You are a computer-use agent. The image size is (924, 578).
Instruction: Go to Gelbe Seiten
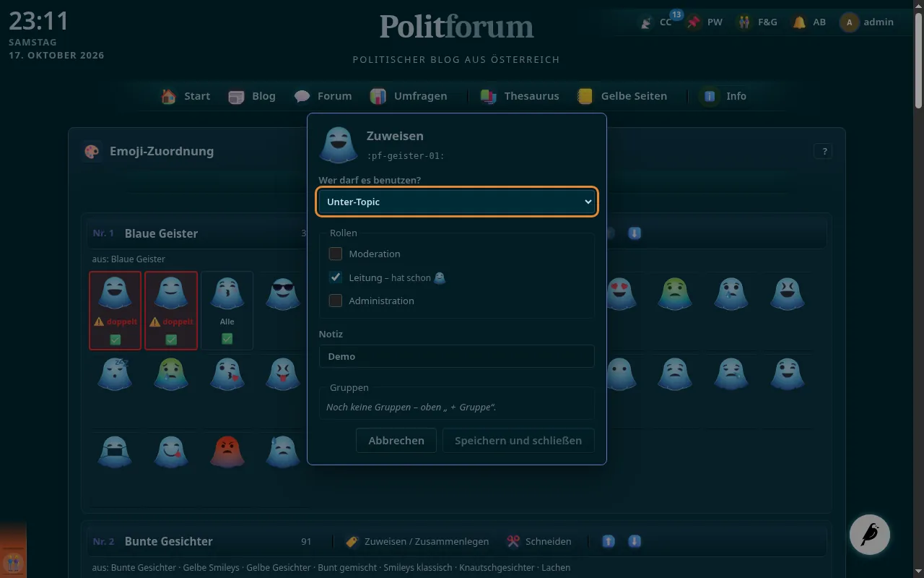pos(622,96)
